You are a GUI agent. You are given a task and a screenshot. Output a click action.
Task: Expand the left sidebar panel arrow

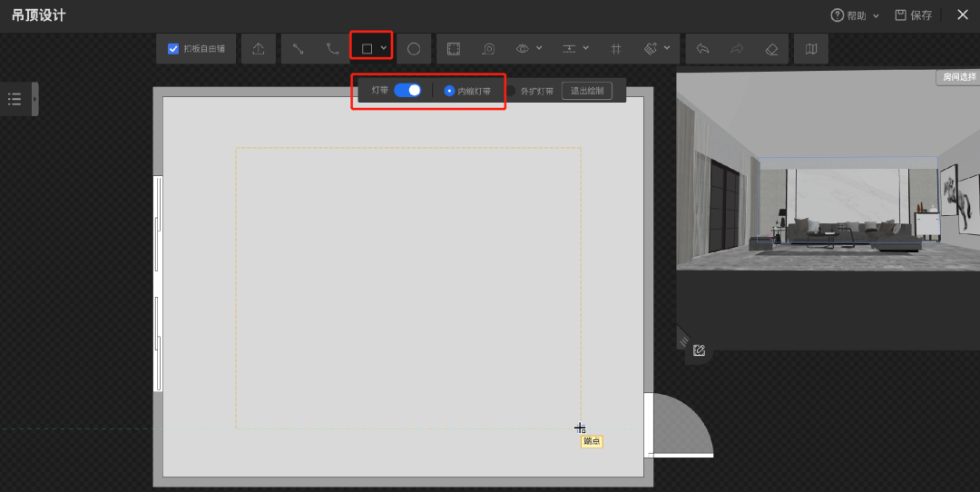point(35,99)
